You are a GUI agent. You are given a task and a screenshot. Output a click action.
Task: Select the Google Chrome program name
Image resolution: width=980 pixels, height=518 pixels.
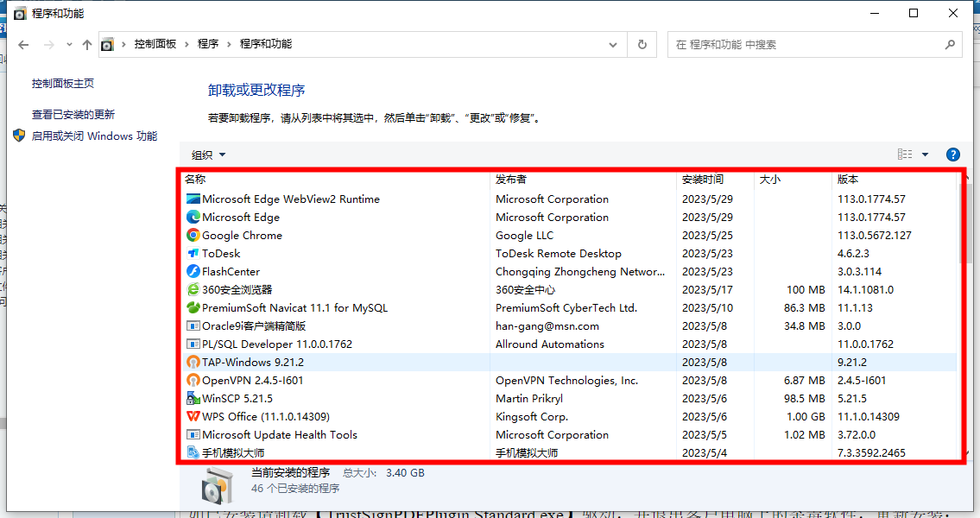point(242,236)
